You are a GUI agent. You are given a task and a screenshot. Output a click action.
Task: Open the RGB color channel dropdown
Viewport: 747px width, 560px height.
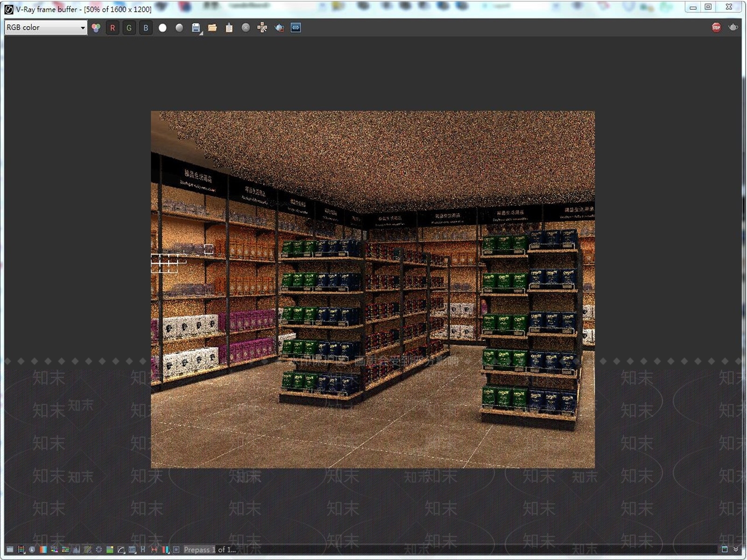(x=46, y=28)
